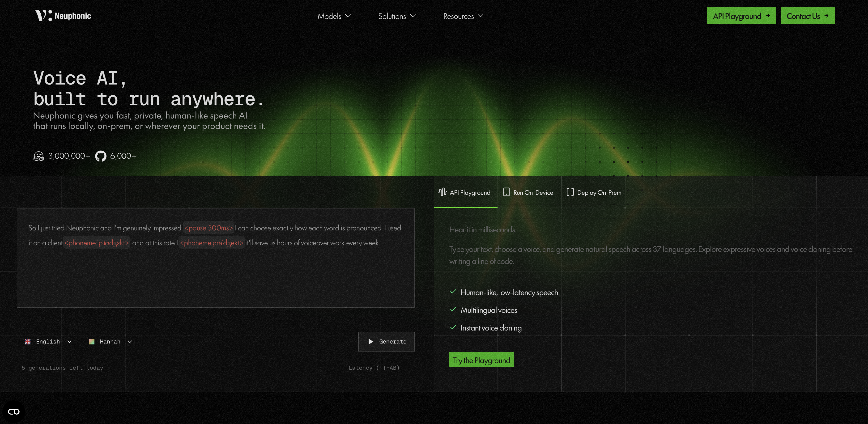Viewport: 868px width, 424px height.
Task: Click the waveform icon on API Playground tab
Action: pyautogui.click(x=443, y=192)
